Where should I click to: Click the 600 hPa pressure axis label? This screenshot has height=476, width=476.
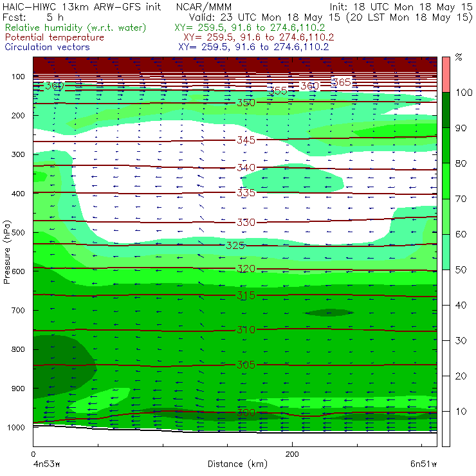pyautogui.click(x=18, y=271)
